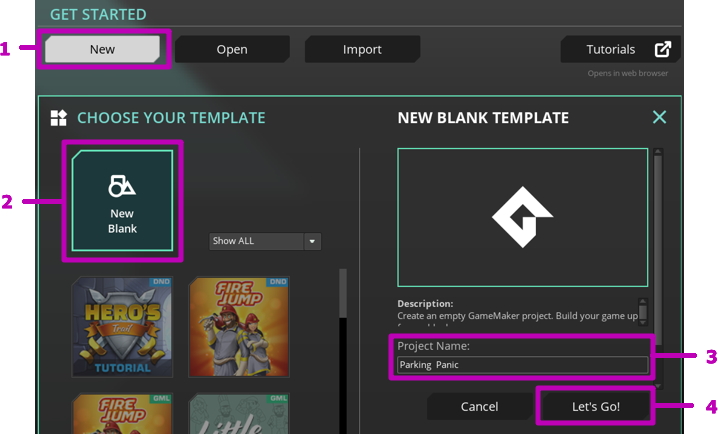Image resolution: width=718 pixels, height=434 pixels.
Task: Click the external link icon on Tutorials
Action: click(663, 49)
